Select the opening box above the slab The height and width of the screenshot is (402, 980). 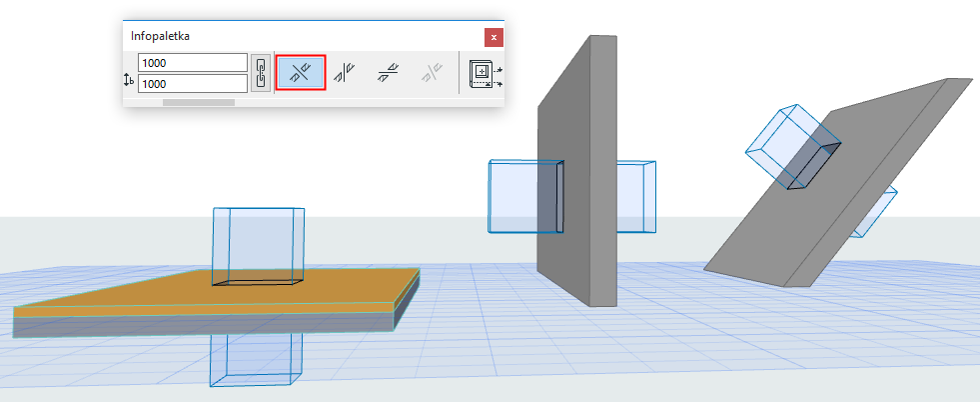(x=259, y=244)
